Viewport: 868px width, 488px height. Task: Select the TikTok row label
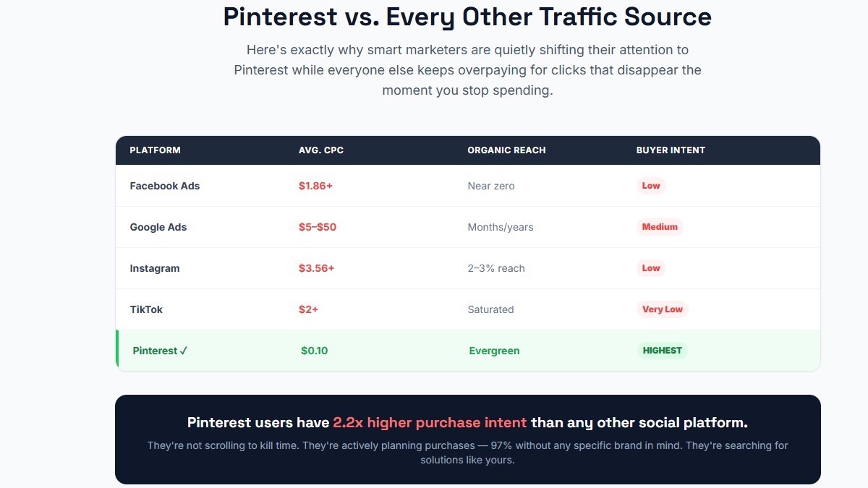tap(146, 309)
